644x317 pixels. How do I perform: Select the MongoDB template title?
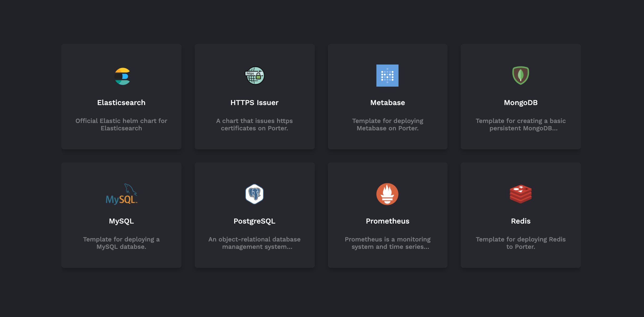521,103
